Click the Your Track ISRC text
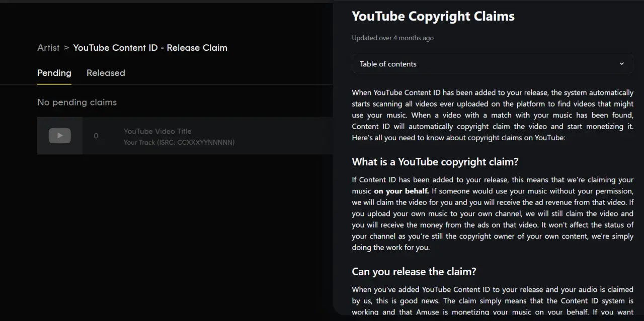Image resolution: width=644 pixels, height=321 pixels. coord(179,142)
